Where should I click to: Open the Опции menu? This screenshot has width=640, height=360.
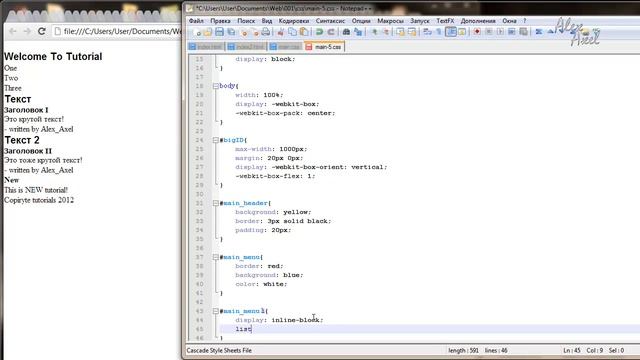click(x=361, y=21)
